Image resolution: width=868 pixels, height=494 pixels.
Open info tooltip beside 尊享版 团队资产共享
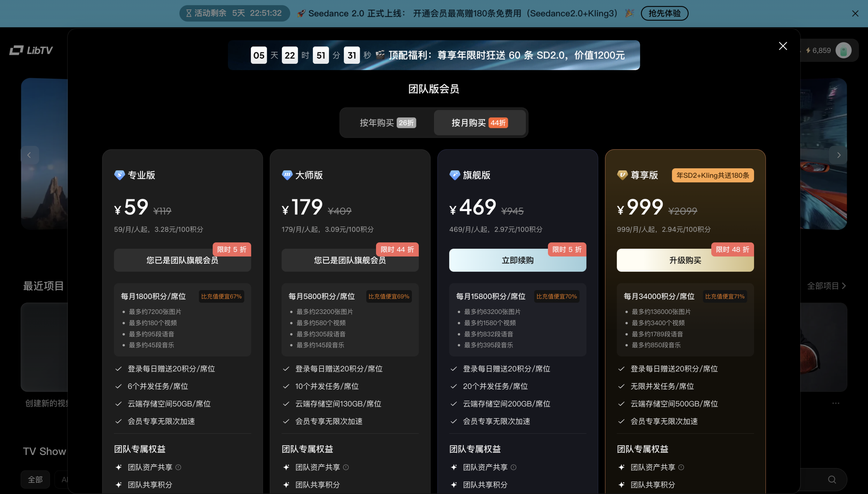coord(682,467)
